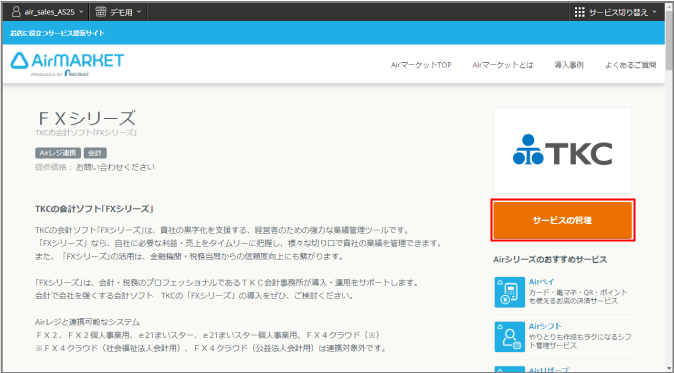Click the TKCの会計ソフト「FXシリーズ」 bold heading
The height and width of the screenshot is (373, 674).
pos(94,209)
